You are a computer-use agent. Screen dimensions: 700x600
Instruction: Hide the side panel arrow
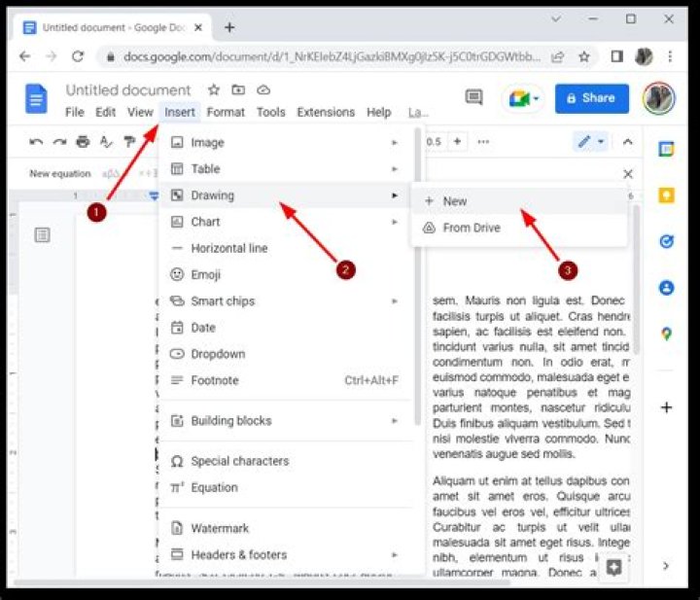tap(666, 566)
